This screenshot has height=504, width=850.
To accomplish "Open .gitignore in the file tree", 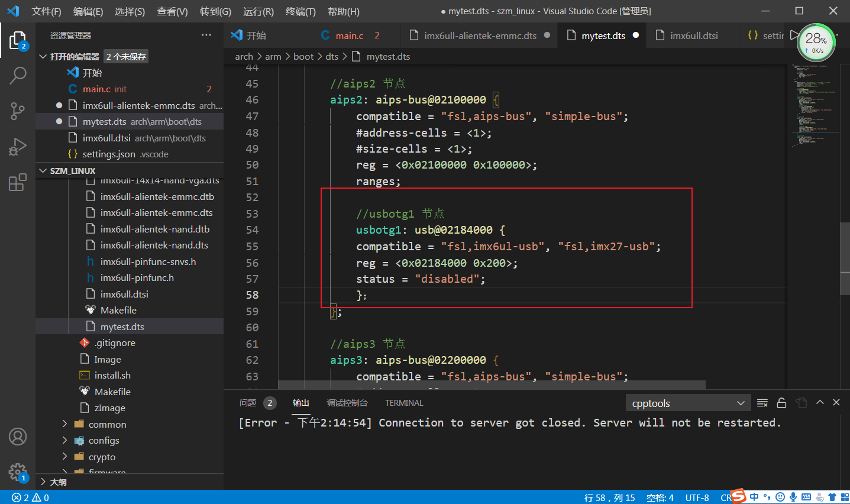I will click(x=130, y=343).
